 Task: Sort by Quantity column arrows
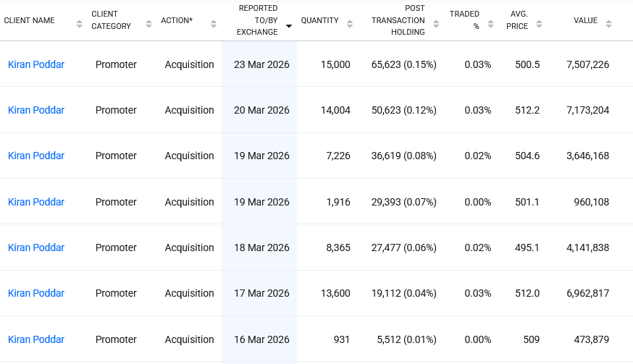[x=350, y=24]
